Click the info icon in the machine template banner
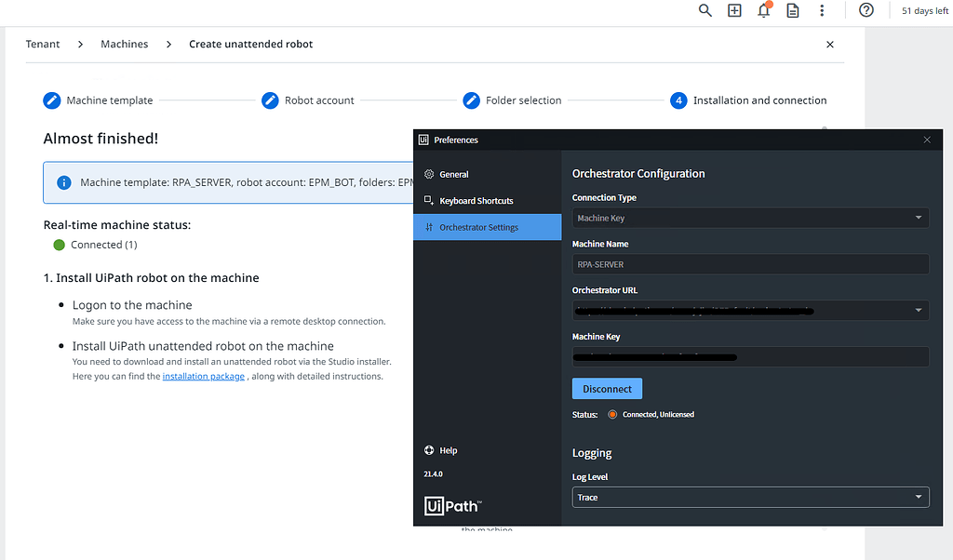This screenshot has height=560, width=953. click(63, 182)
